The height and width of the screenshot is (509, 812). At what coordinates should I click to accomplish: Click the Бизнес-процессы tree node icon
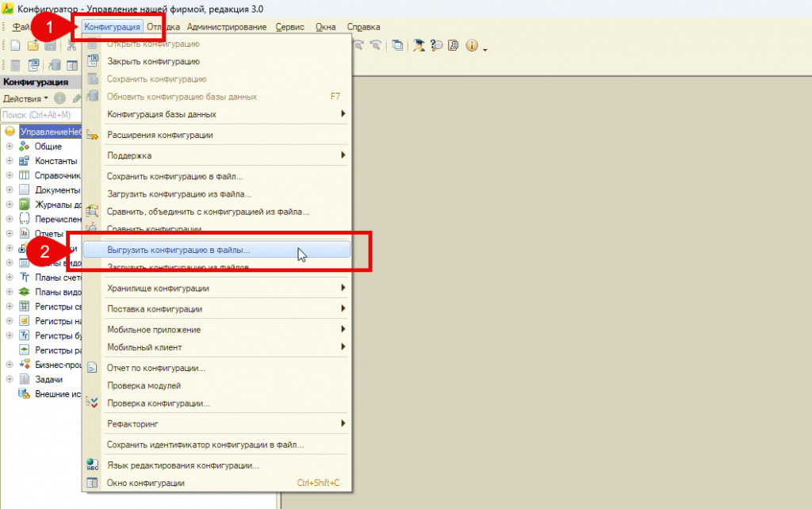(24, 365)
